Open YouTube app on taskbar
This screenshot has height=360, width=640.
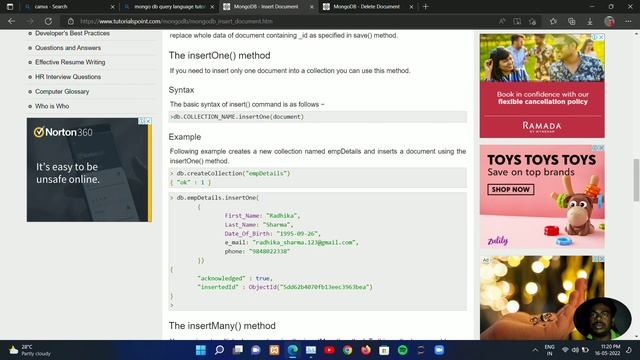(329, 350)
